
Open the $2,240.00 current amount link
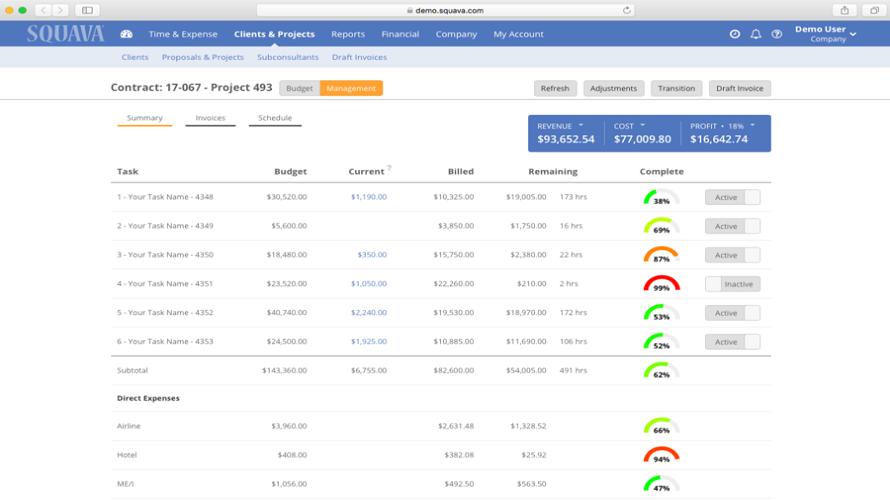(368, 313)
